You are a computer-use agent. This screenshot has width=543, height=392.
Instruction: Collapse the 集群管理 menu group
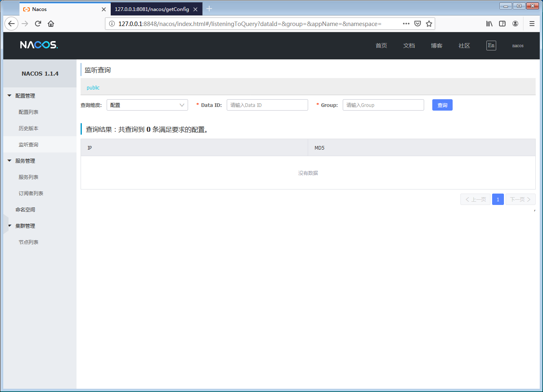coord(40,226)
